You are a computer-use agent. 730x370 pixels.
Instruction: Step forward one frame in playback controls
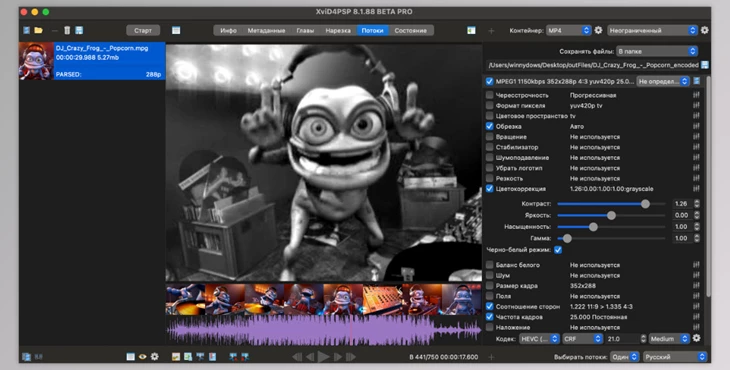pyautogui.click(x=338, y=357)
